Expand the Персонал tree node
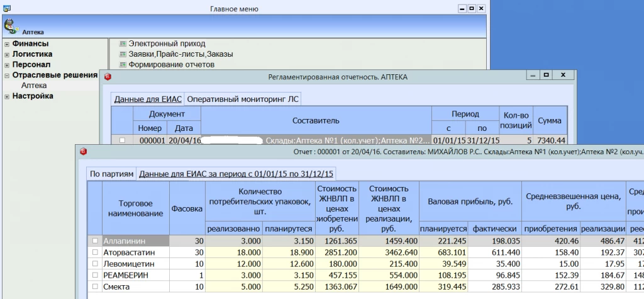The width and height of the screenshot is (644, 299). (6, 65)
